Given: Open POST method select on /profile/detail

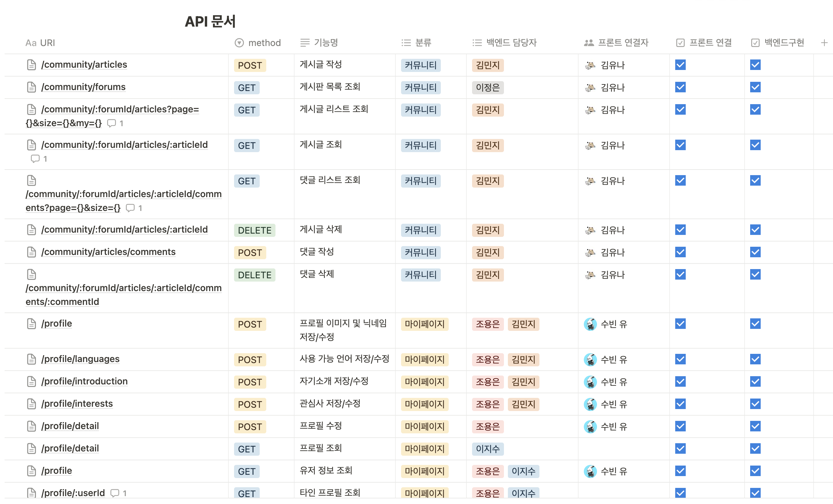Looking at the screenshot, I should coord(250,427).
